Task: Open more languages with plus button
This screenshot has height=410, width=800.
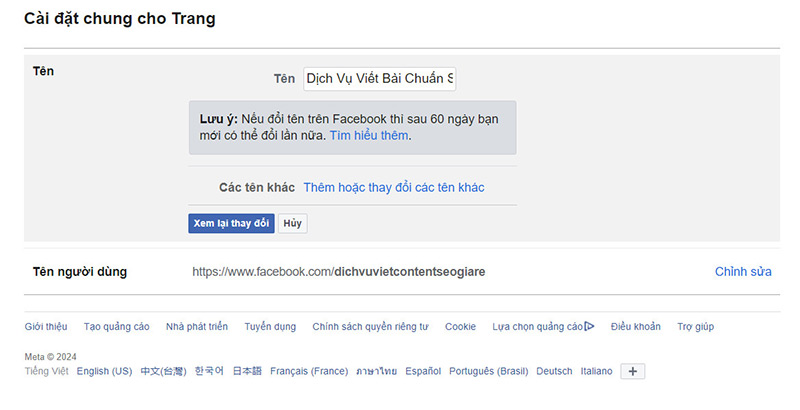Action: [634, 371]
